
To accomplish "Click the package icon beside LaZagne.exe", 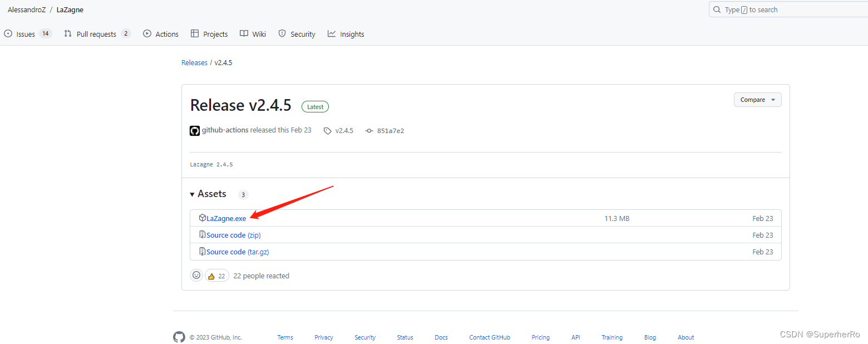I will pyautogui.click(x=203, y=218).
